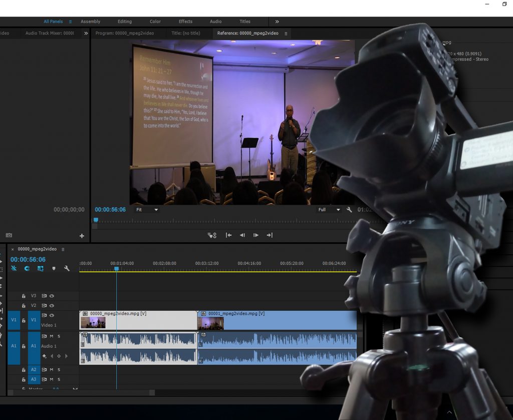Viewport: 513px width, 420px height.
Task: Hide V3 track output eye
Action: click(x=52, y=296)
